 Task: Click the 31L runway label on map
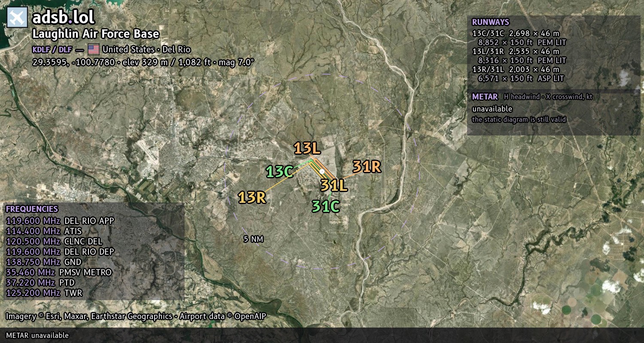334,185
